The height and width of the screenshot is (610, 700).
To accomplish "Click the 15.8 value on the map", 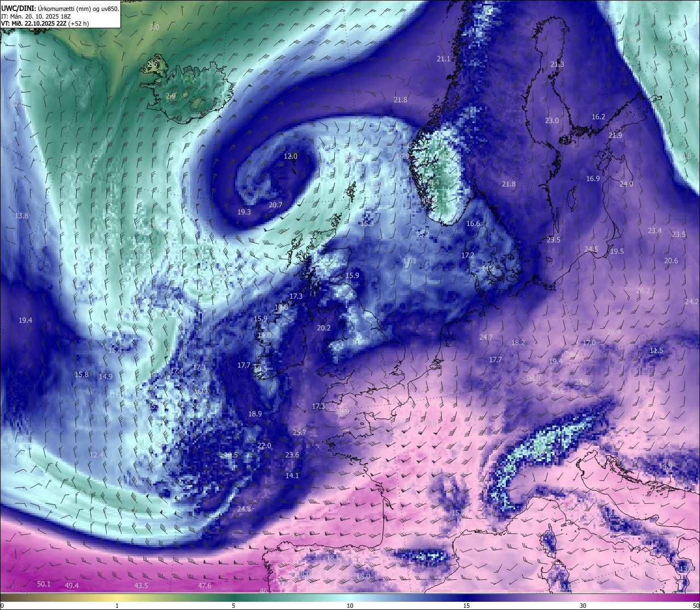I will [x=81, y=375].
